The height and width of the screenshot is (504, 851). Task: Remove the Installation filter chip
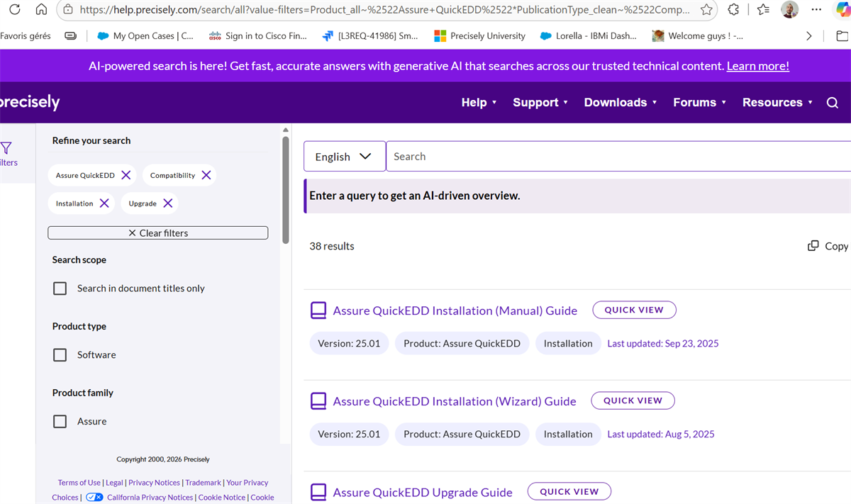(104, 203)
